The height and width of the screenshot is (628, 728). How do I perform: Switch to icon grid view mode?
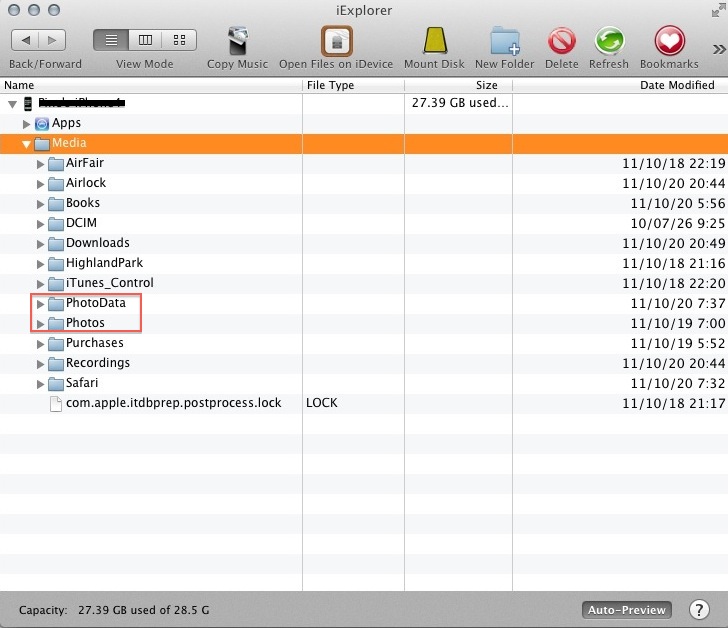point(179,40)
